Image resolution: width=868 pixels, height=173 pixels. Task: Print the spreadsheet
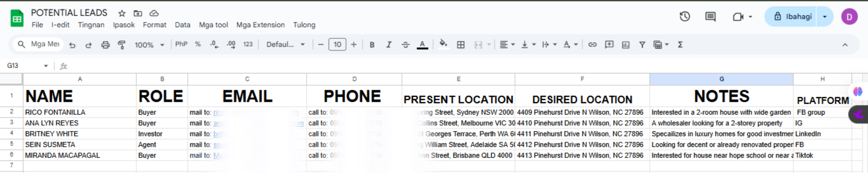[x=105, y=45]
